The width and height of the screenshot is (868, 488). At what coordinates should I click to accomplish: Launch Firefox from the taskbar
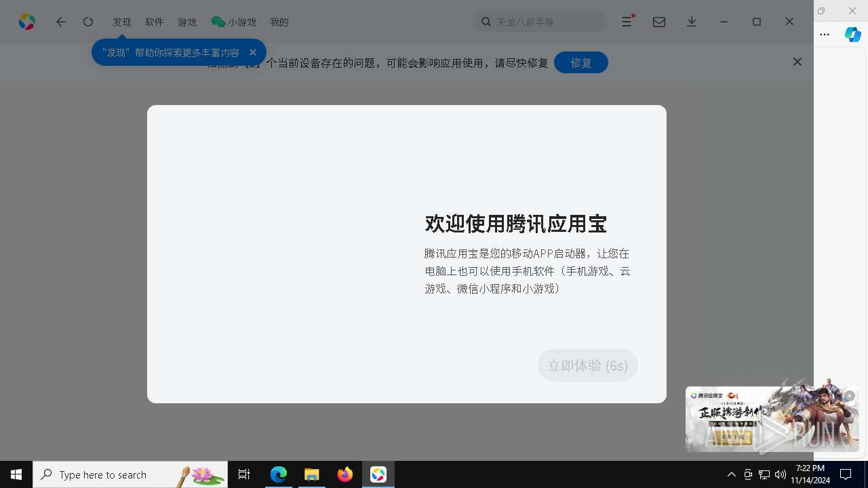(x=345, y=474)
